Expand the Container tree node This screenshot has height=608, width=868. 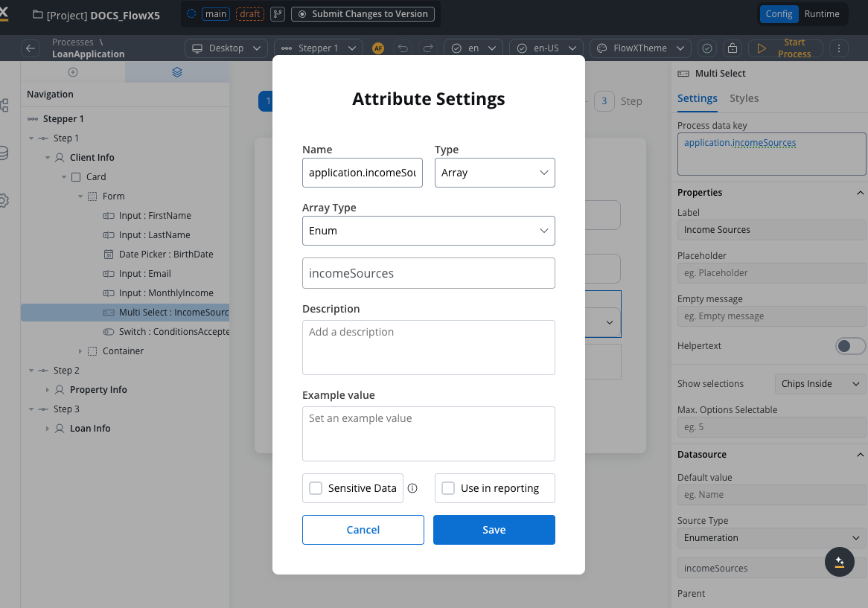click(x=80, y=351)
